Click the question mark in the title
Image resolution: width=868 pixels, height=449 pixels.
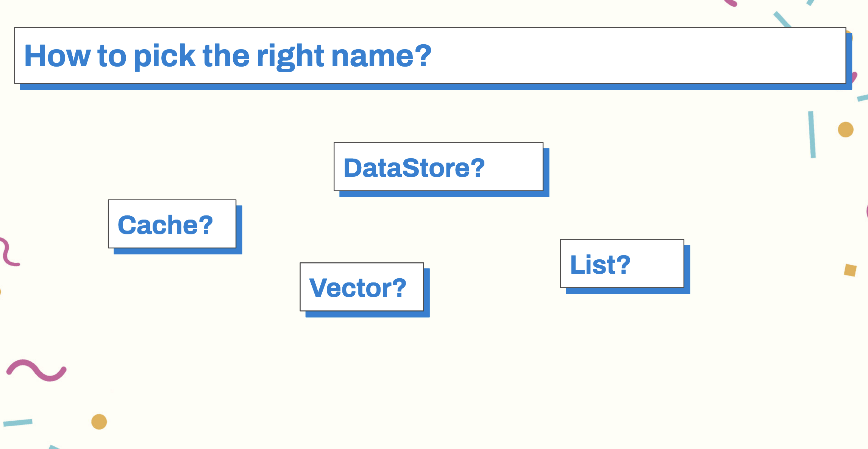pyautogui.click(x=423, y=55)
